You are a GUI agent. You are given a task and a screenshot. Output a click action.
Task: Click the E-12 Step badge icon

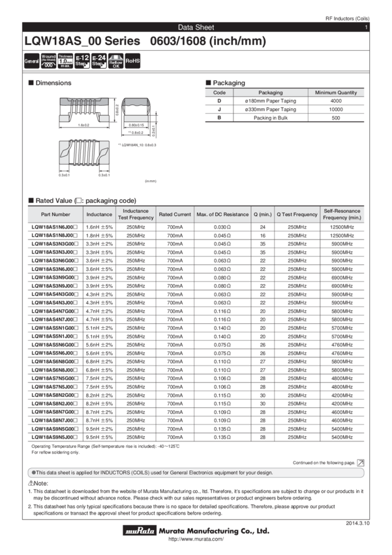[82, 61]
